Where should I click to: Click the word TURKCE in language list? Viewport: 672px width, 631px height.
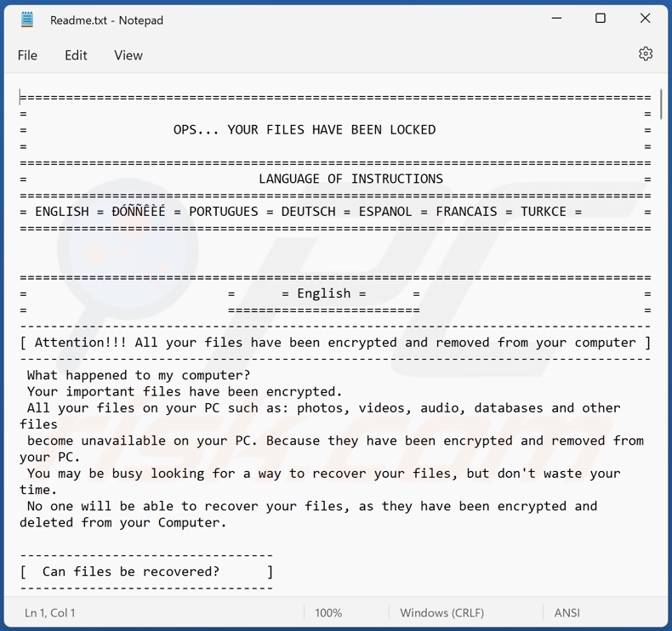(x=543, y=212)
